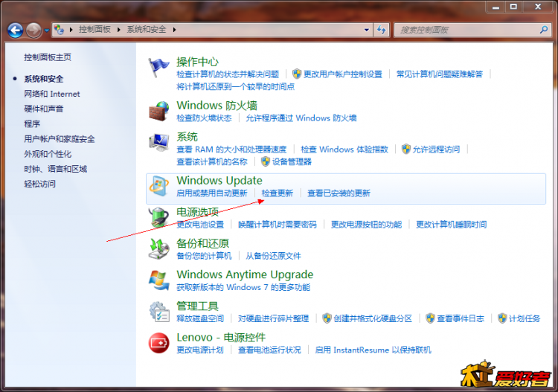Screen dimensions: 558x392
Task: Click 系统和安全 in the address breadcrumb
Action: [x=147, y=30]
